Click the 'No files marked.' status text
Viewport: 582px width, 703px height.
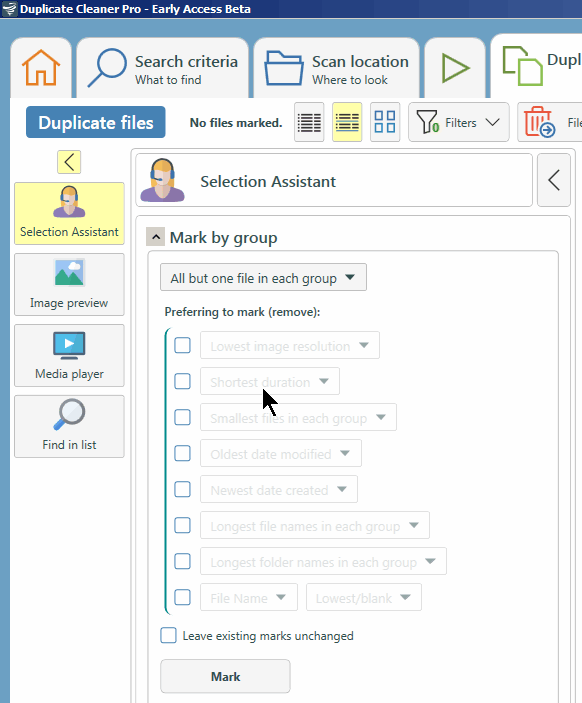tap(236, 122)
